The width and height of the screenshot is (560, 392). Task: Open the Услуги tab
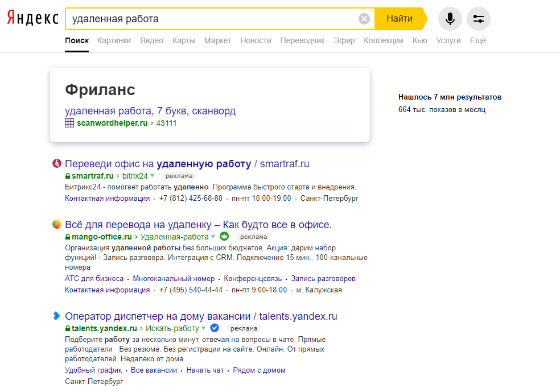tap(448, 41)
